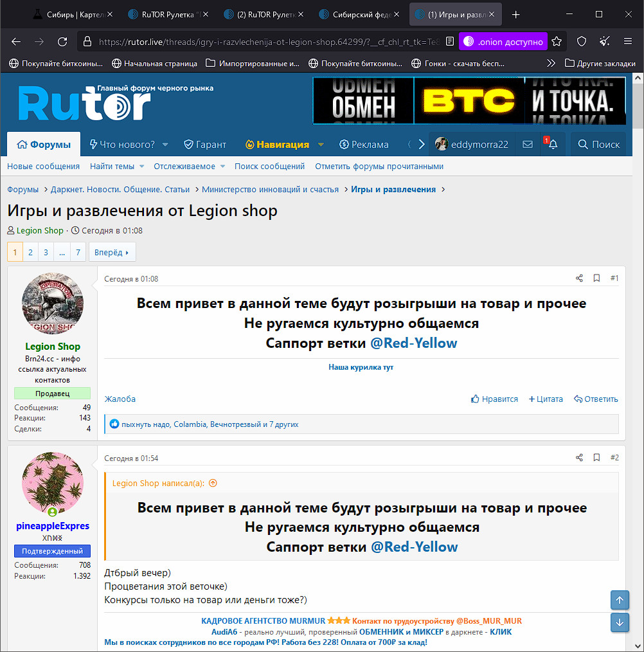Open 'Импортированные и...' bookmarks folder
The image size is (644, 652).
(253, 63)
